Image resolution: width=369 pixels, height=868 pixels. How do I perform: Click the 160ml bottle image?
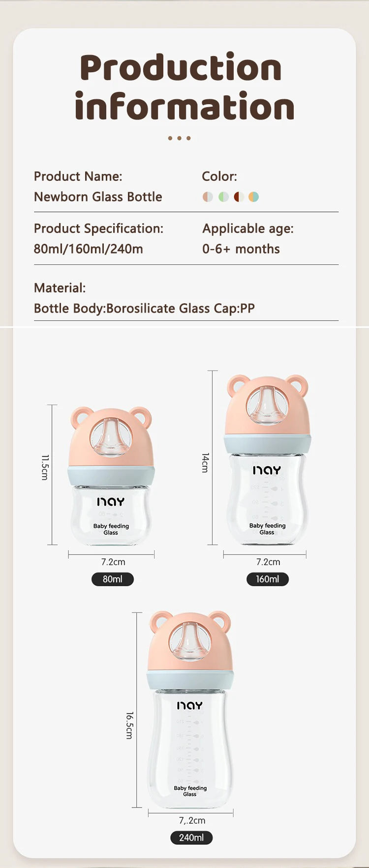[x=267, y=496]
